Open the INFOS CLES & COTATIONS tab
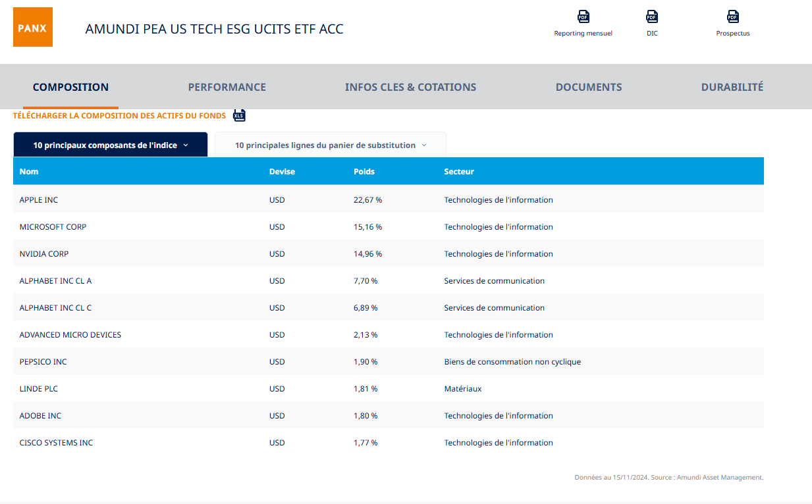This screenshot has width=812, height=504. [410, 87]
